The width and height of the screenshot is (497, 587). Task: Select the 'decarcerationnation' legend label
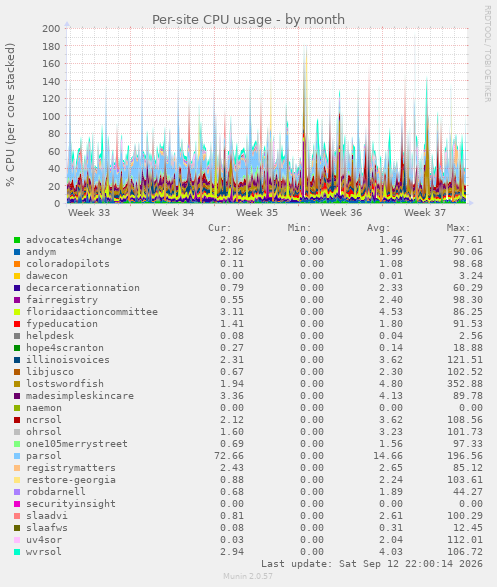pyautogui.click(x=83, y=288)
